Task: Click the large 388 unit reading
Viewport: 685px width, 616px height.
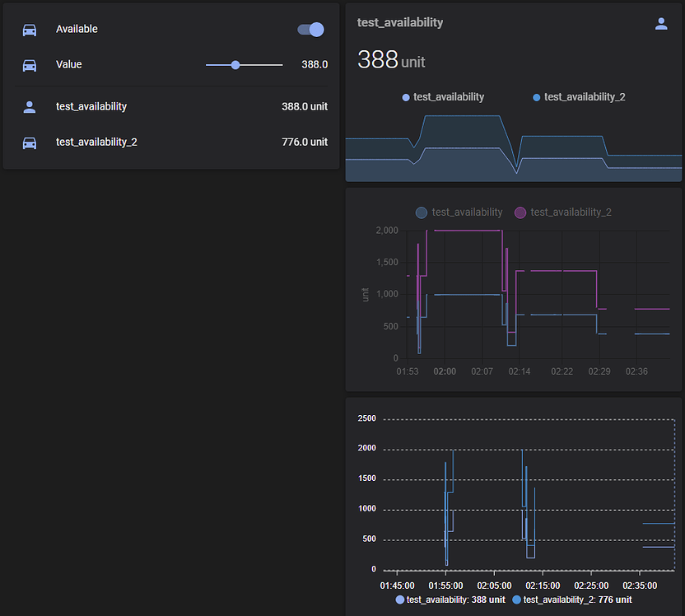Action: [x=391, y=60]
